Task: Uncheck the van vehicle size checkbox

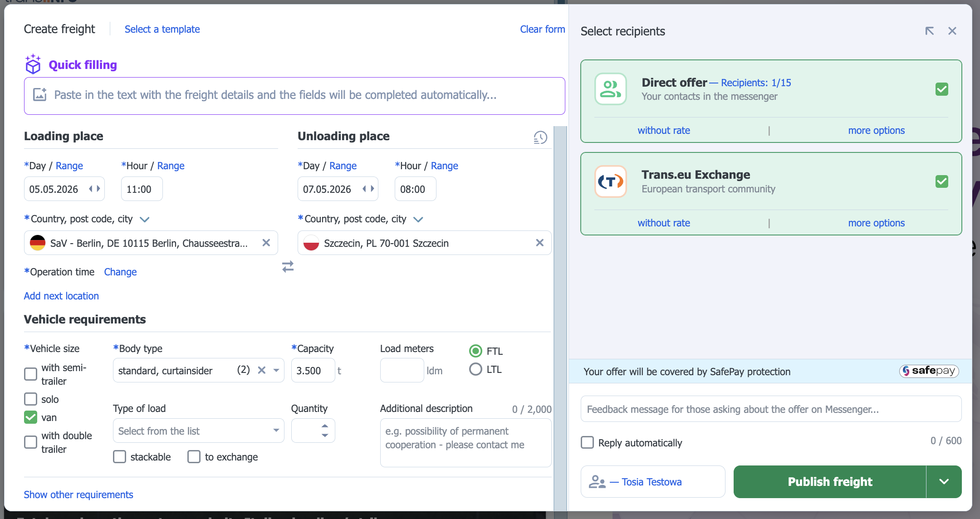Action: click(30, 417)
